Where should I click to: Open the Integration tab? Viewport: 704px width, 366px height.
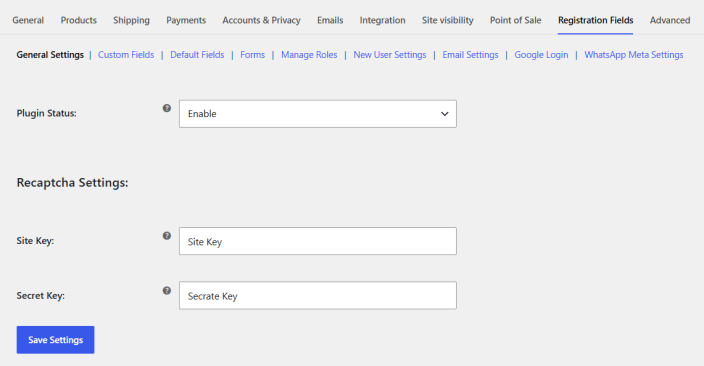(383, 20)
